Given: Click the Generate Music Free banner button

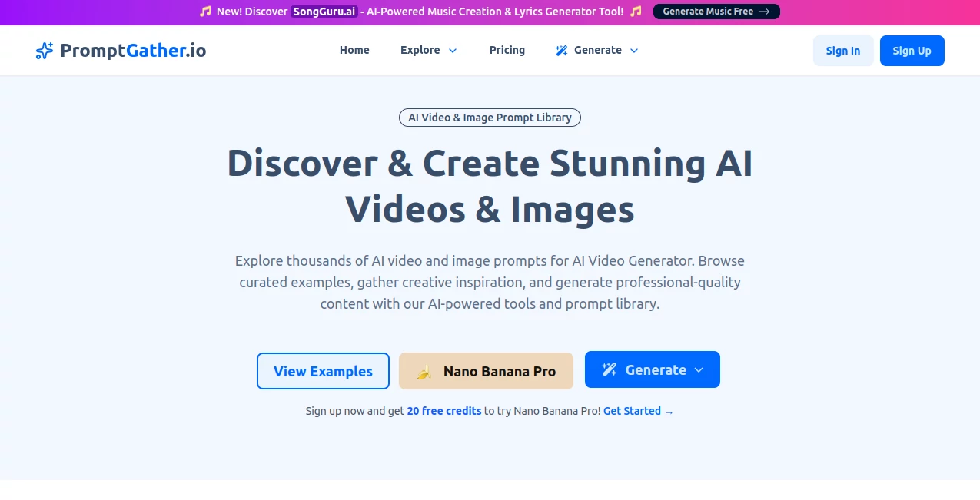Looking at the screenshot, I should (x=716, y=12).
